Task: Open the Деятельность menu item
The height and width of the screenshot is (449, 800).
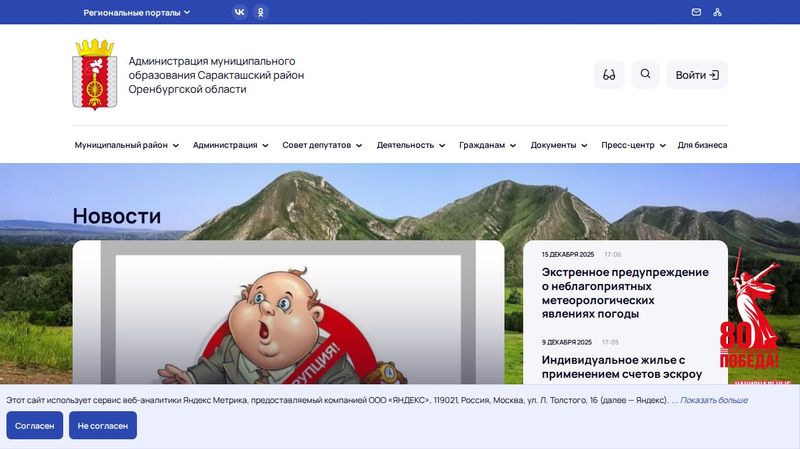Action: click(411, 145)
